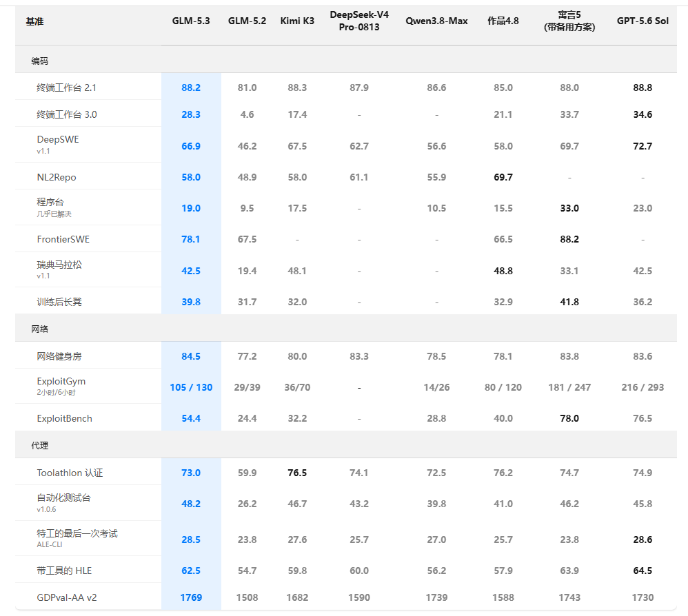Click Kimi K3 score 76.5 for Toolathlon

coord(297,473)
